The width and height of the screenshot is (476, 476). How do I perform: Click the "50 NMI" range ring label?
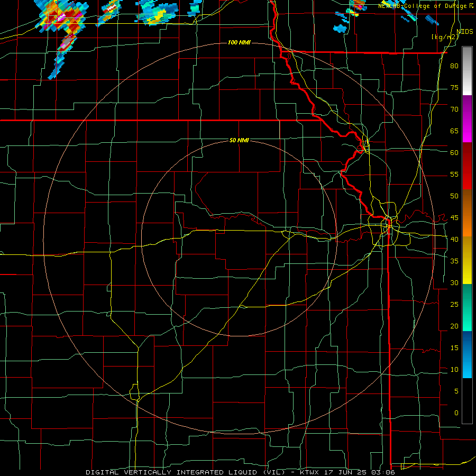(239, 140)
